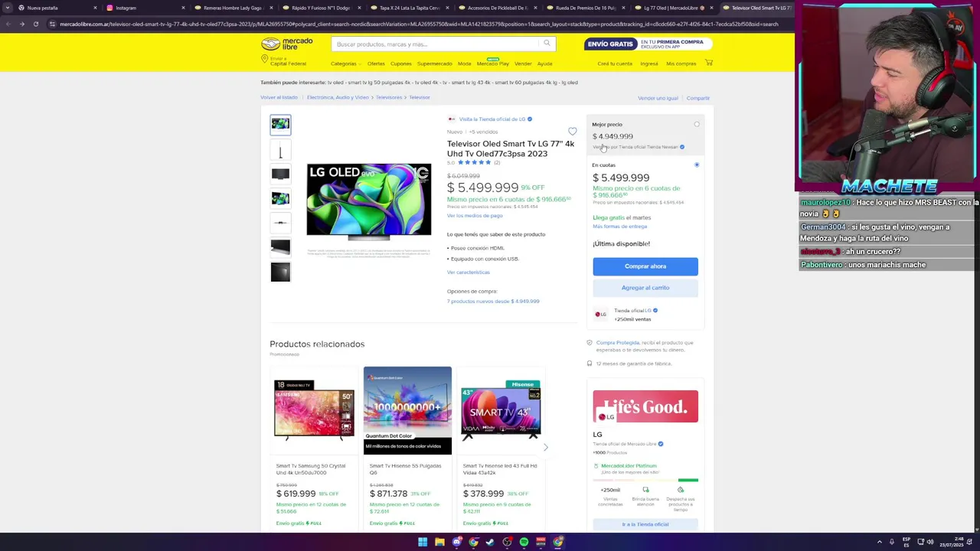Screen dimensions: 980x551
Task: Click the browser forward arrow
Action: pos(21,24)
